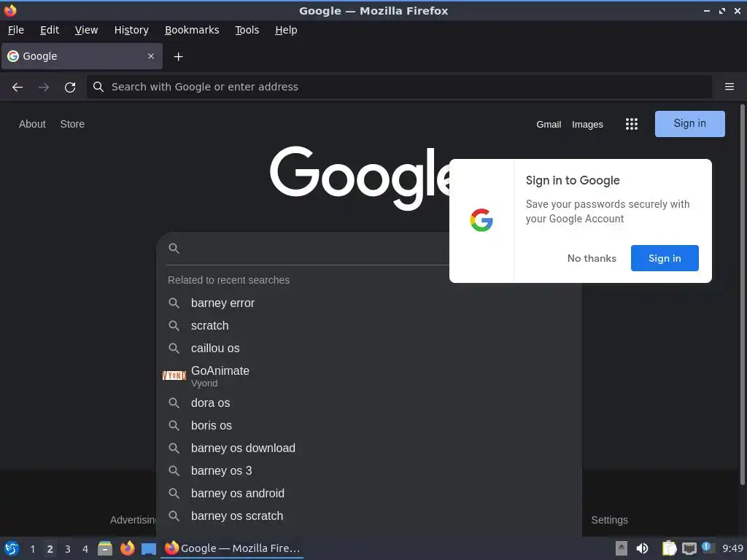747x560 pixels.
Task: Open volume control in system tray
Action: coord(642,548)
